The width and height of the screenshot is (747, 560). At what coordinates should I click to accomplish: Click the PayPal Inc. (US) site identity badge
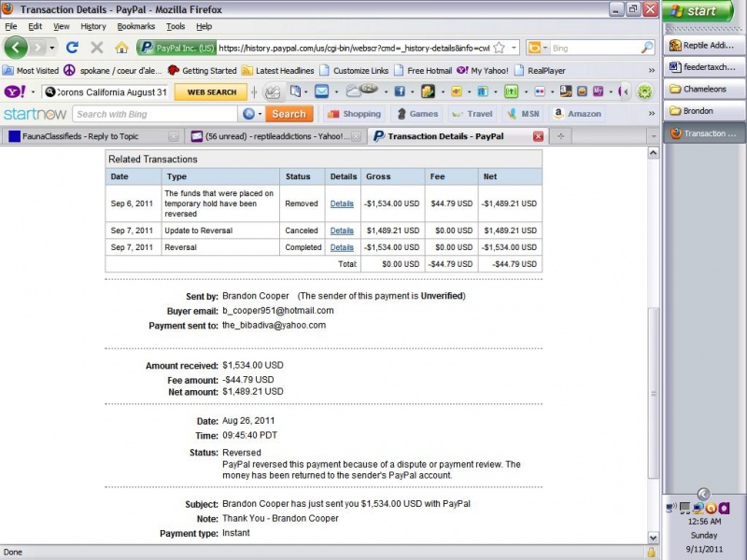(176, 49)
